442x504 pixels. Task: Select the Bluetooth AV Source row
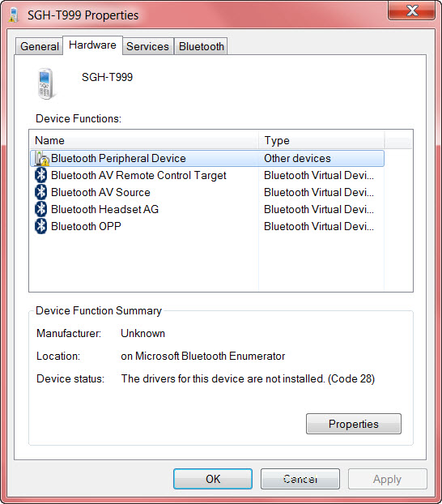pos(207,193)
